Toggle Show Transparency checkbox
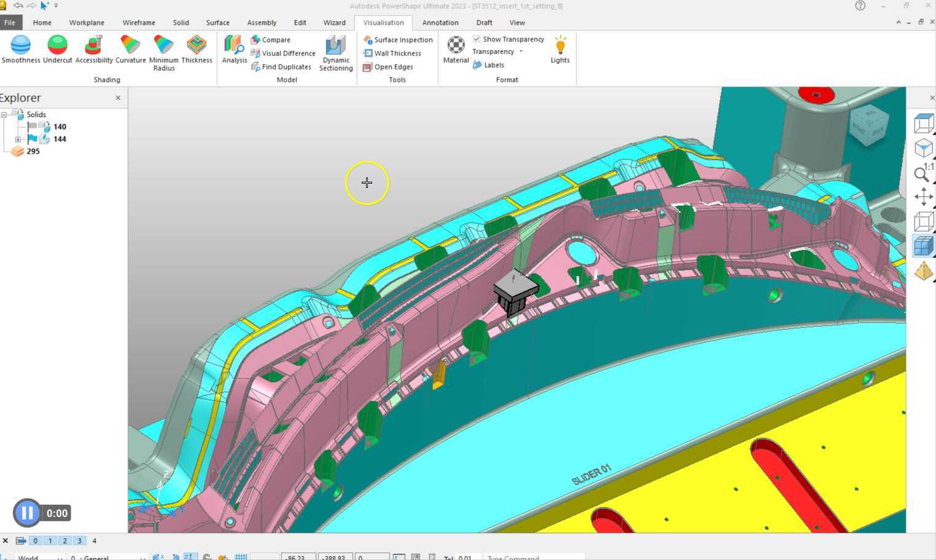Image resolution: width=936 pixels, height=560 pixels. [477, 39]
